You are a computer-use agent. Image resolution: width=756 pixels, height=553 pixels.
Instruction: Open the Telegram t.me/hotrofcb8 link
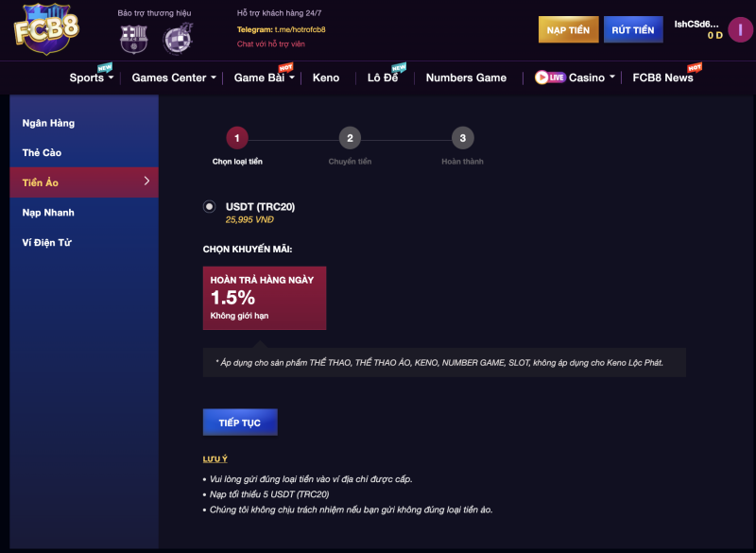tap(300, 29)
